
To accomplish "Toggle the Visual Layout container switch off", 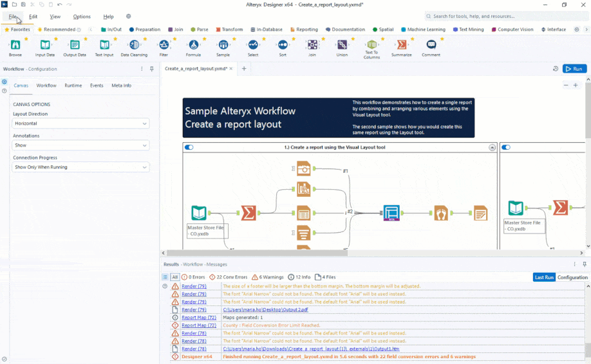I will tap(189, 147).
